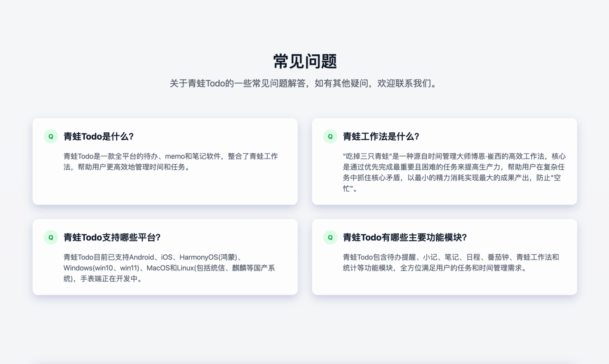The image size is (609, 364).
Task: Click question title 青蛙工作法是什么?
Action: [x=381, y=137]
